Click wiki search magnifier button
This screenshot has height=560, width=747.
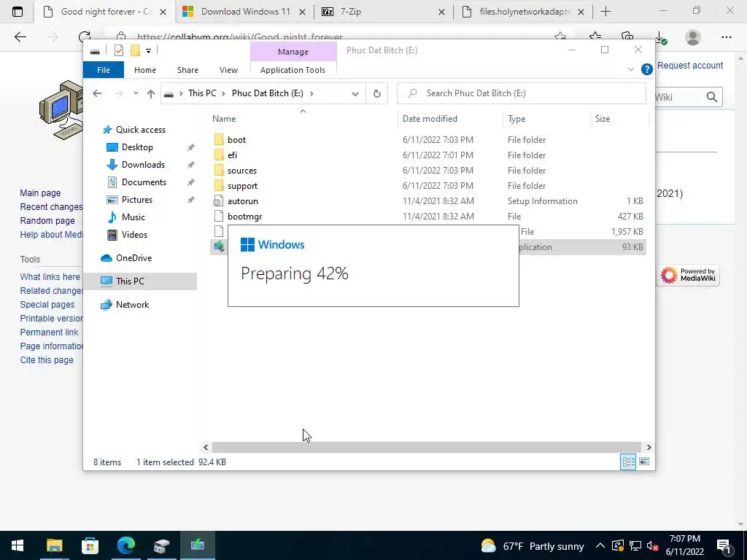click(712, 97)
